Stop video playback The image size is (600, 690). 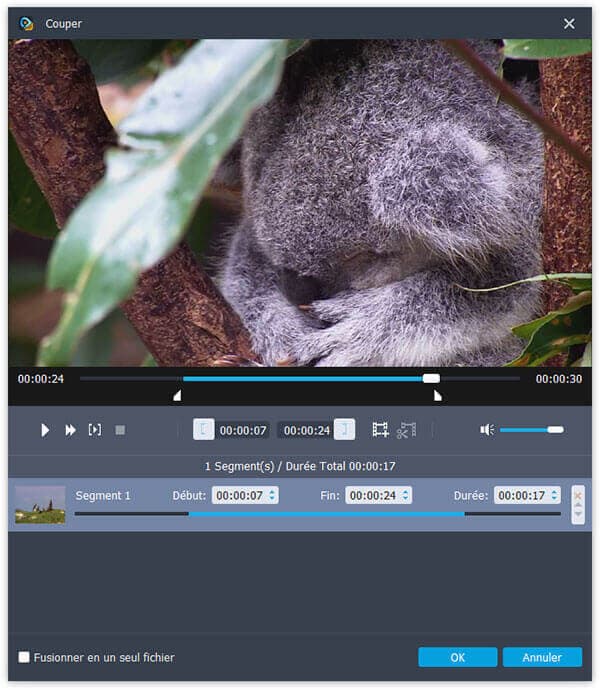point(120,430)
